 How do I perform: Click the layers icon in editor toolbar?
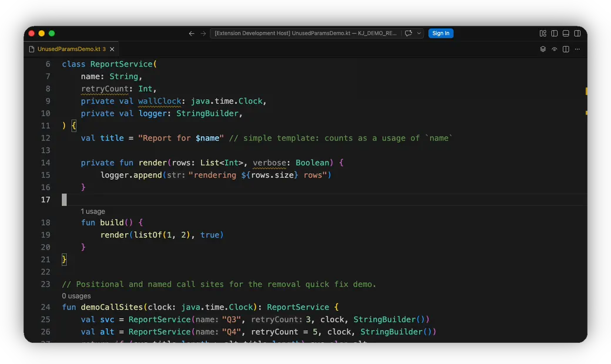tap(543, 49)
